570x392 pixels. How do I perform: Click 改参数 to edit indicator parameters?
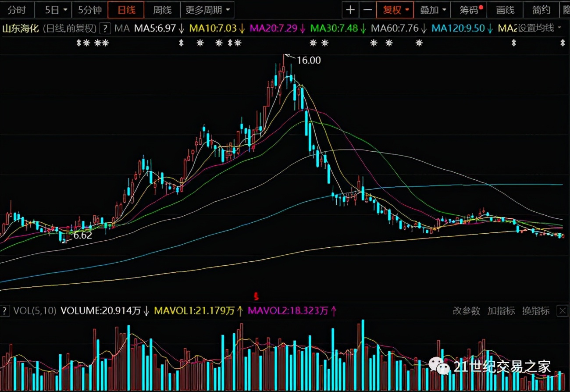pos(467,311)
